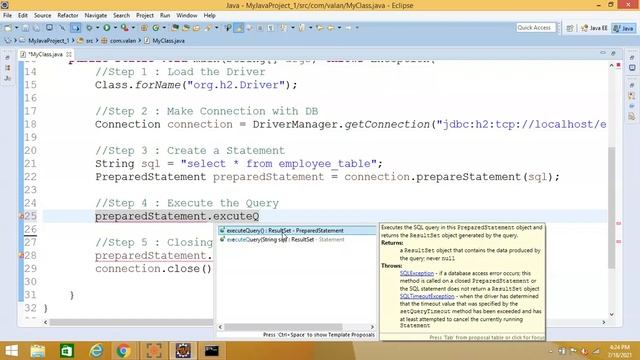Screen dimensions: 640x360
Task: Click the New file toolbar icon
Action: pos(8,28)
